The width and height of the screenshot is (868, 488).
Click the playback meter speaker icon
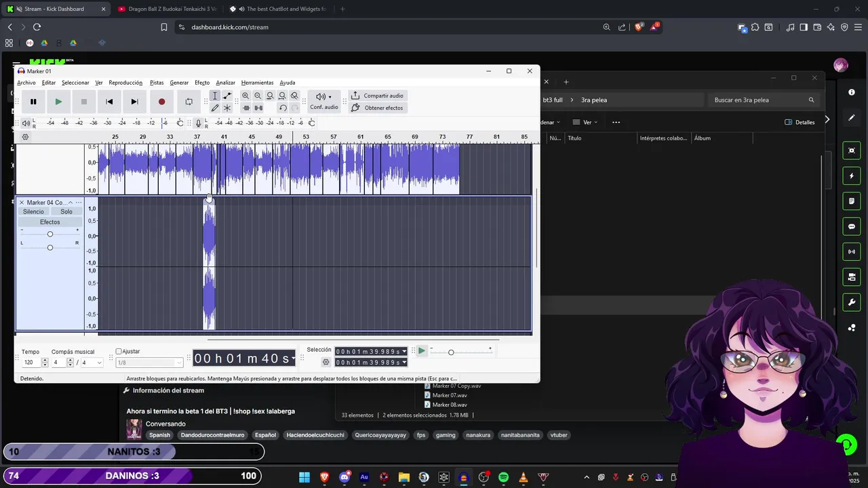click(26, 123)
